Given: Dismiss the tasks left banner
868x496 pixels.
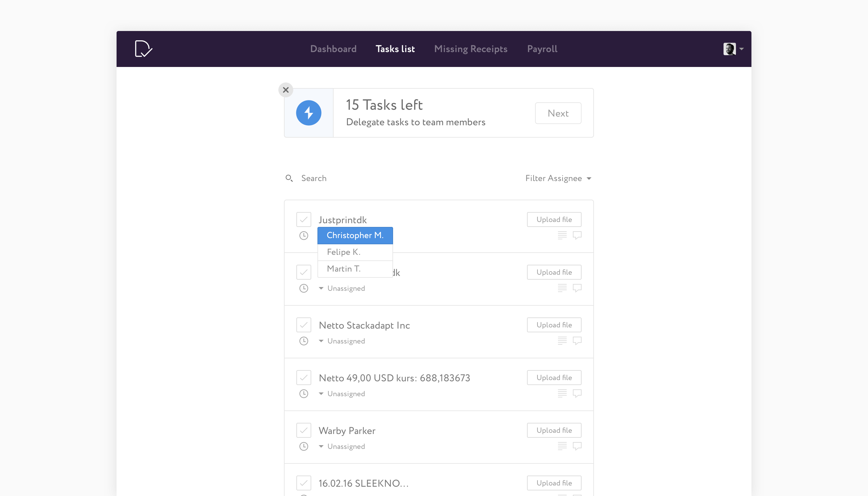Looking at the screenshot, I should pos(286,90).
